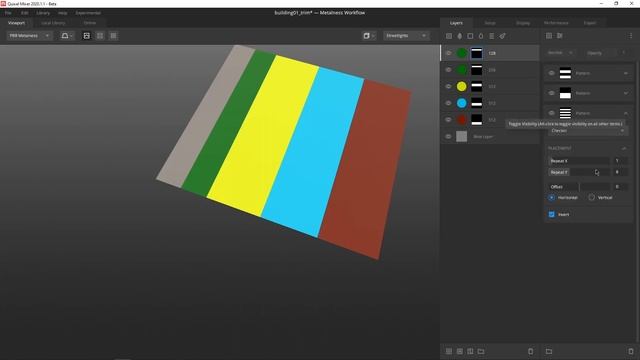Create a layer group folder in layers footer
640x360 pixels.
(481, 351)
